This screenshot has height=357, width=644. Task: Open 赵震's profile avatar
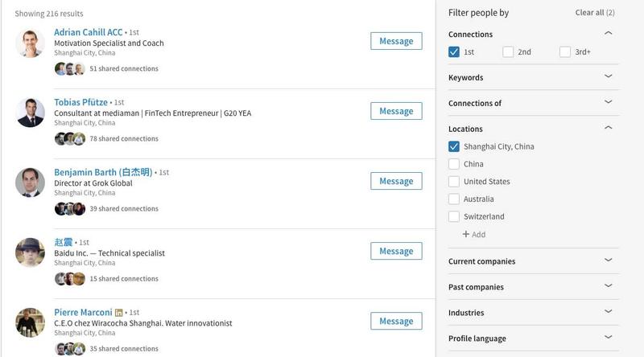30,252
